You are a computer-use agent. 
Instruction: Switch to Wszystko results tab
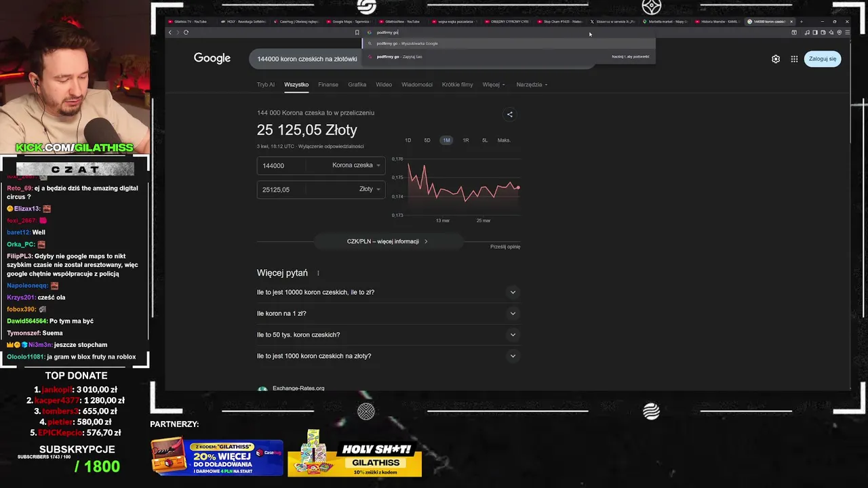click(x=296, y=85)
